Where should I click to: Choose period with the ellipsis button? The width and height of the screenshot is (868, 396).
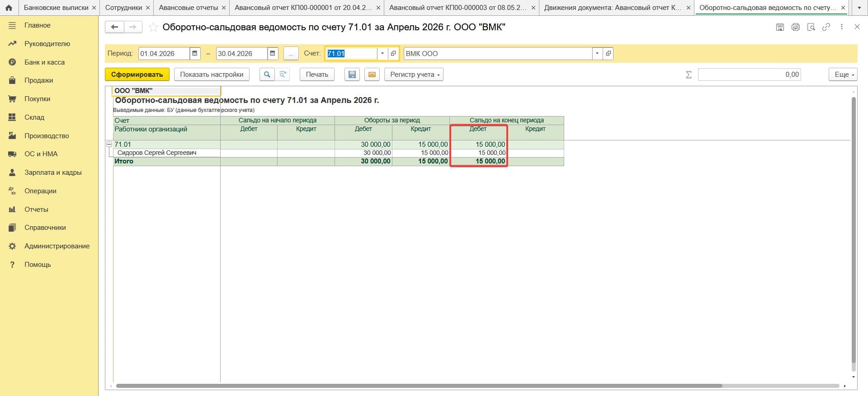pos(291,53)
